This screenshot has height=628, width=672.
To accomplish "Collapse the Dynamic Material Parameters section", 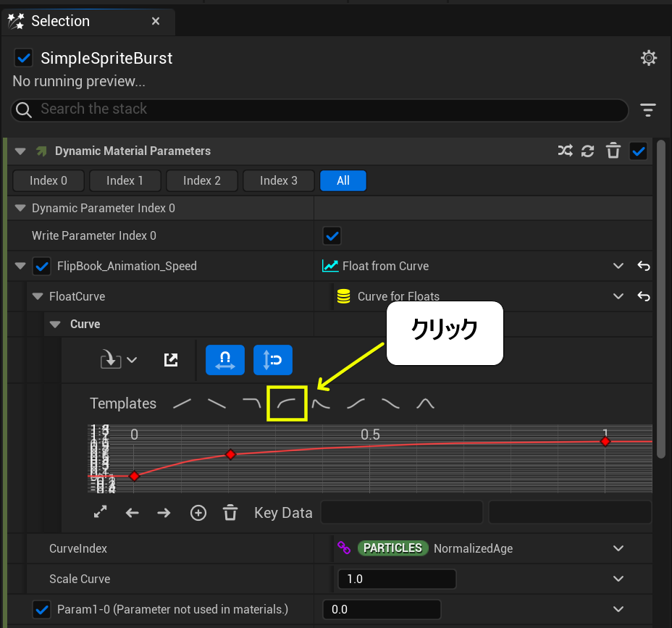I will click(x=20, y=151).
